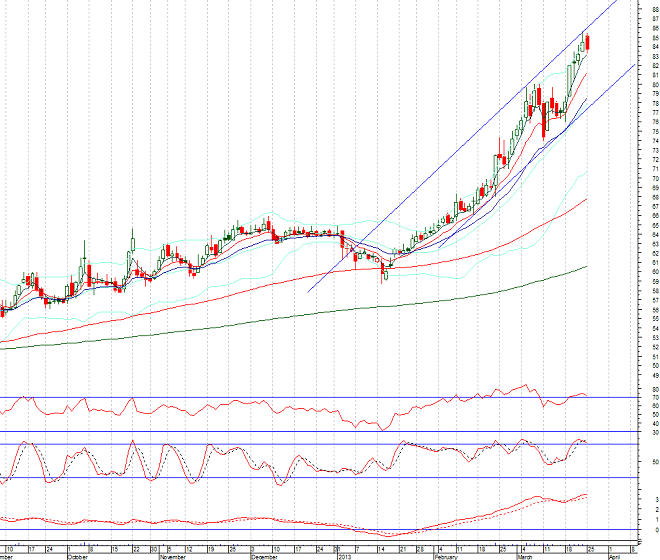Click the 80 level label of the RSI panel
660x560 pixels.
653,389
